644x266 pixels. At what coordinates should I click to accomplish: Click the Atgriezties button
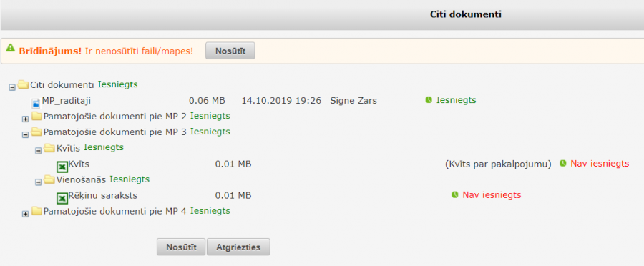click(x=238, y=247)
